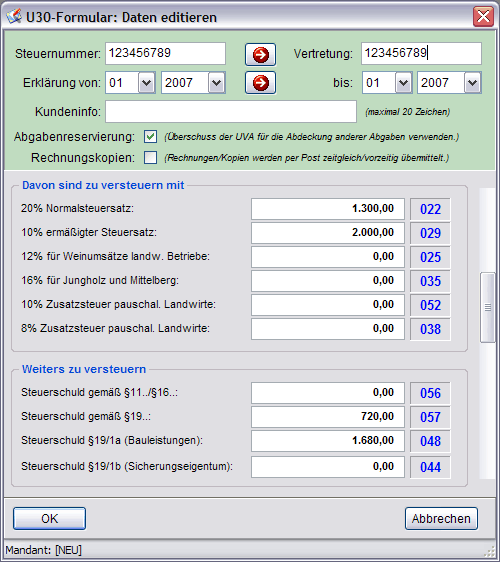This screenshot has width=500, height=562.
Task: Close the U30-Formular dialog window
Action: click(x=483, y=16)
